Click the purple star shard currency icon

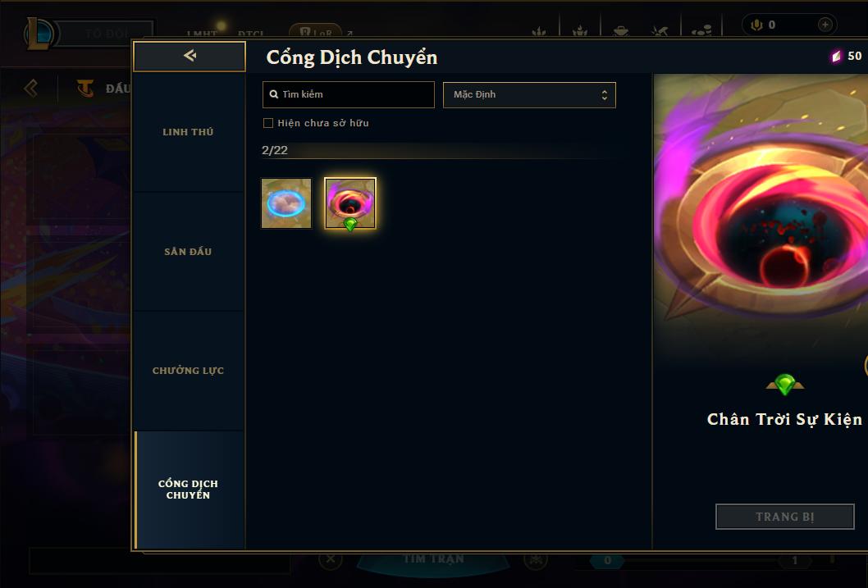836,56
